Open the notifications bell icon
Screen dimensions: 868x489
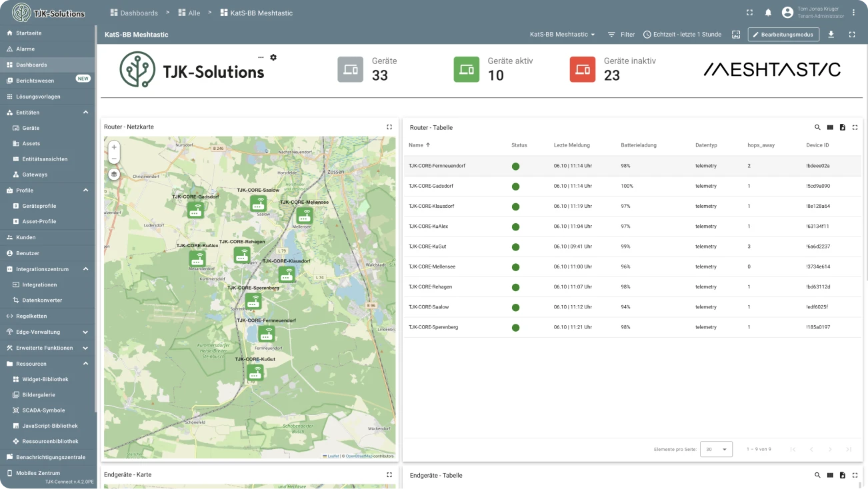point(768,13)
